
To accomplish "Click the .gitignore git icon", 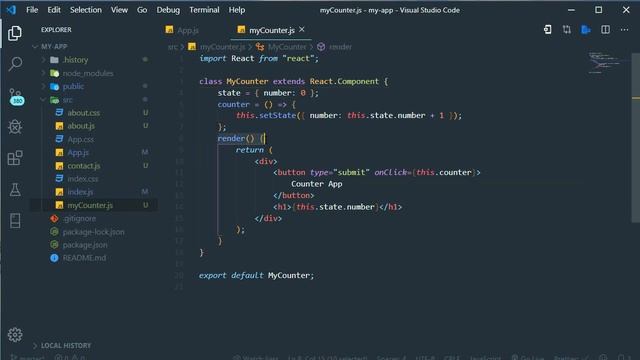I will click(x=54, y=218).
